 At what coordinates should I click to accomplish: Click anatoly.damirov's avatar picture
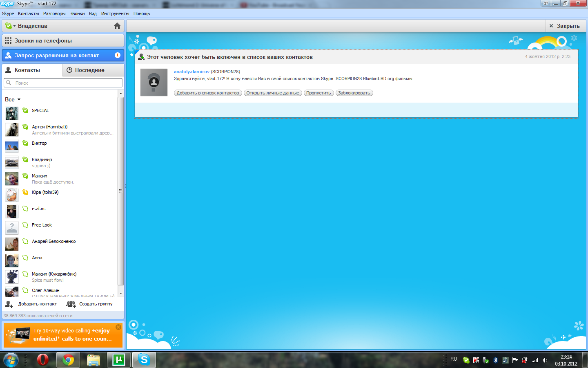coord(154,82)
